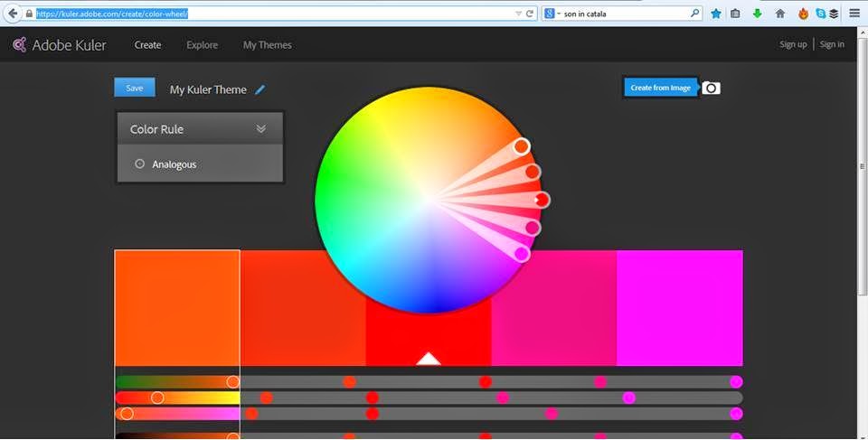868x440 pixels.
Task: Click the page vertical scrollbar
Action: (862, 166)
